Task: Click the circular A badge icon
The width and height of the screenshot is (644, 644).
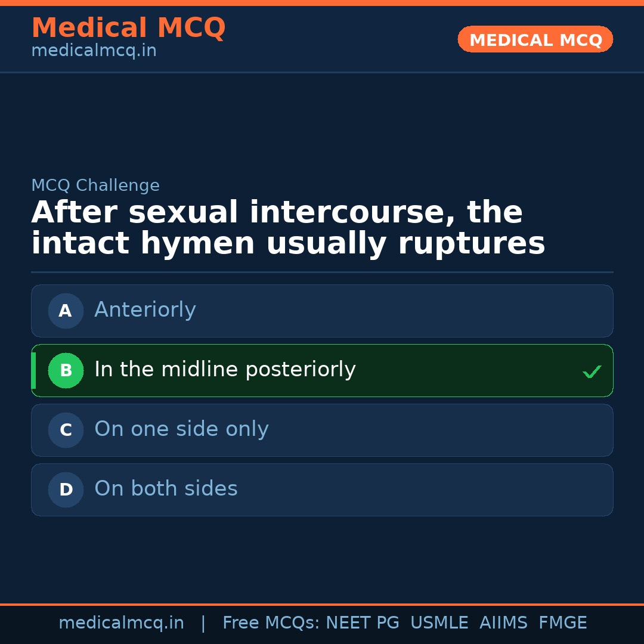Action: pyautogui.click(x=66, y=311)
